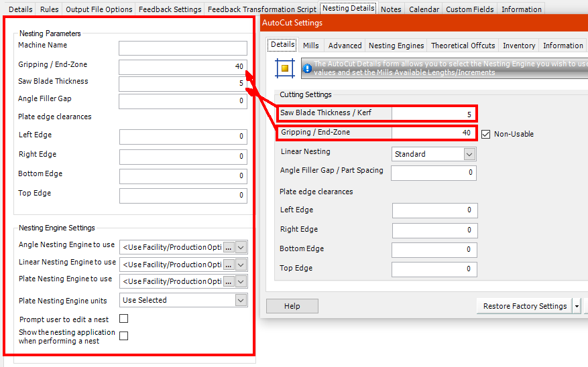Click the browse button for Linear Nesting Engine
The width and height of the screenshot is (588, 367).
click(229, 265)
